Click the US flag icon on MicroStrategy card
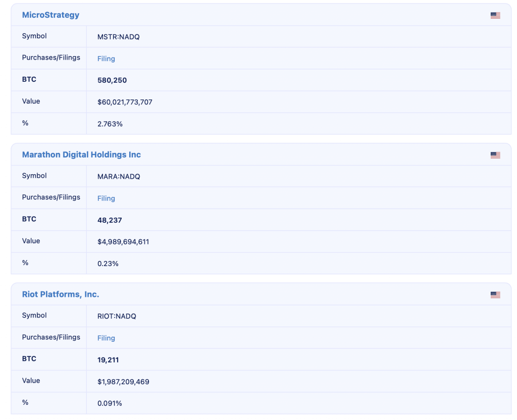This screenshot has height=420, width=517. (495, 16)
